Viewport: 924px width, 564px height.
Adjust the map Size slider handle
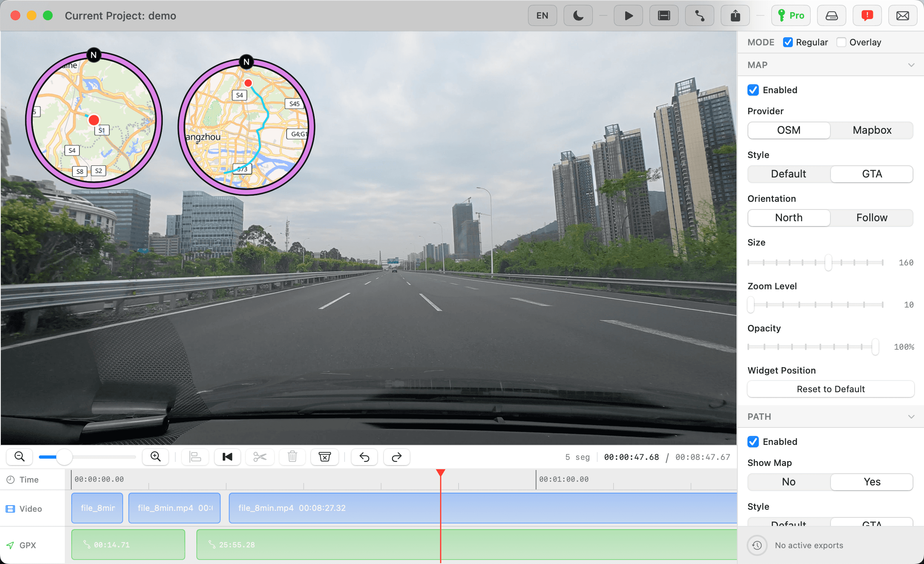click(828, 263)
